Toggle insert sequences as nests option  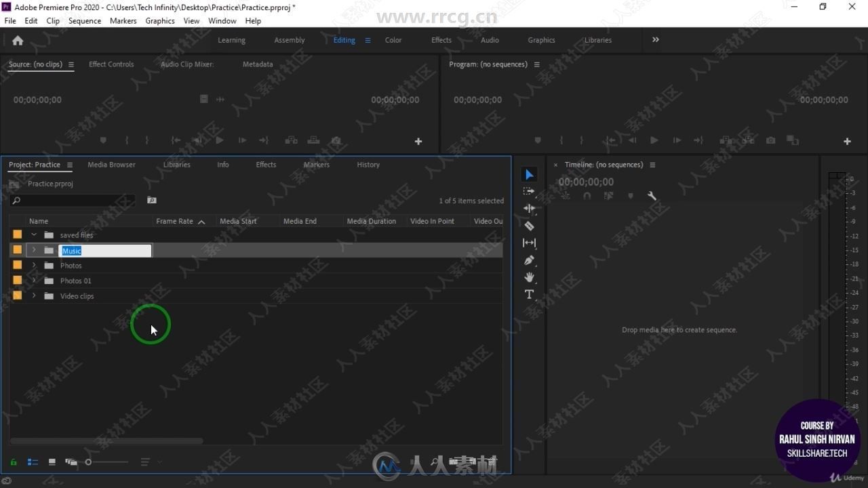pos(566,196)
